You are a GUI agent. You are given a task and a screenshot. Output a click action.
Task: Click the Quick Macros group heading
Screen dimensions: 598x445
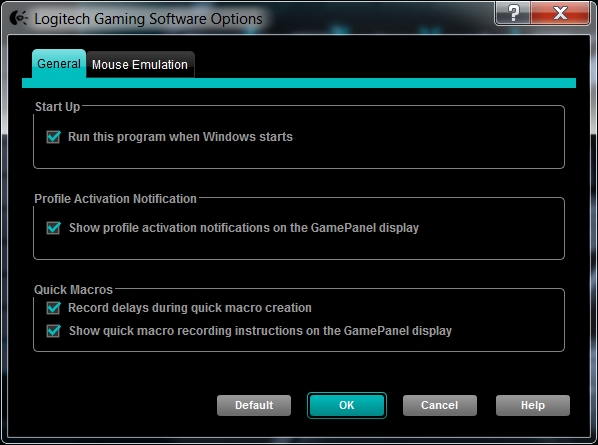pyautogui.click(x=74, y=290)
